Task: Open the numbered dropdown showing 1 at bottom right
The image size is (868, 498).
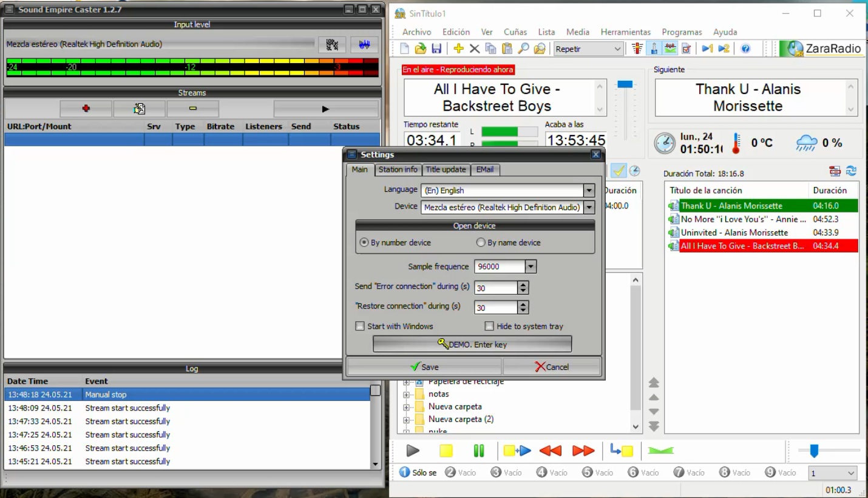Action: (833, 472)
